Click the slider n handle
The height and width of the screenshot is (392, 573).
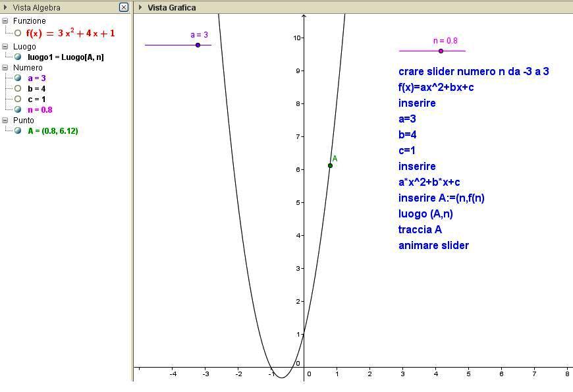[x=441, y=51]
